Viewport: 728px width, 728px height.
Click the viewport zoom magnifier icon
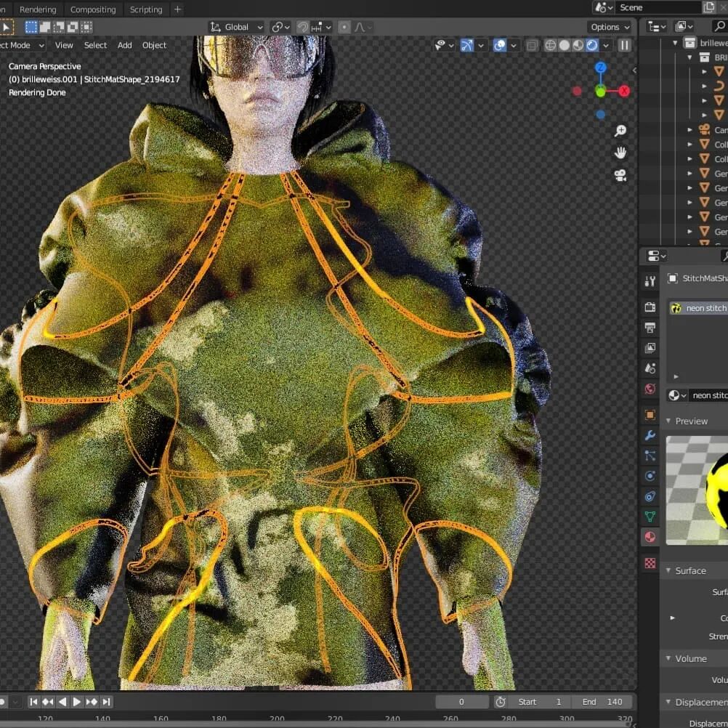coord(620,131)
